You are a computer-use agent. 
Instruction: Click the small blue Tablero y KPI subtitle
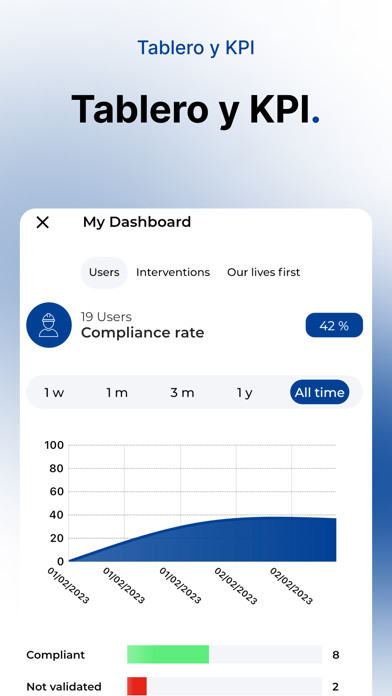196,48
